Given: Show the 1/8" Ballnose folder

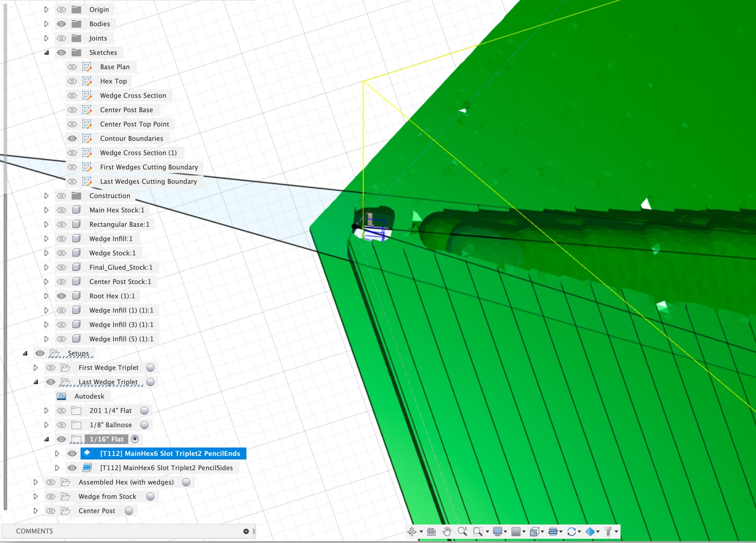Looking at the screenshot, I should (x=61, y=425).
